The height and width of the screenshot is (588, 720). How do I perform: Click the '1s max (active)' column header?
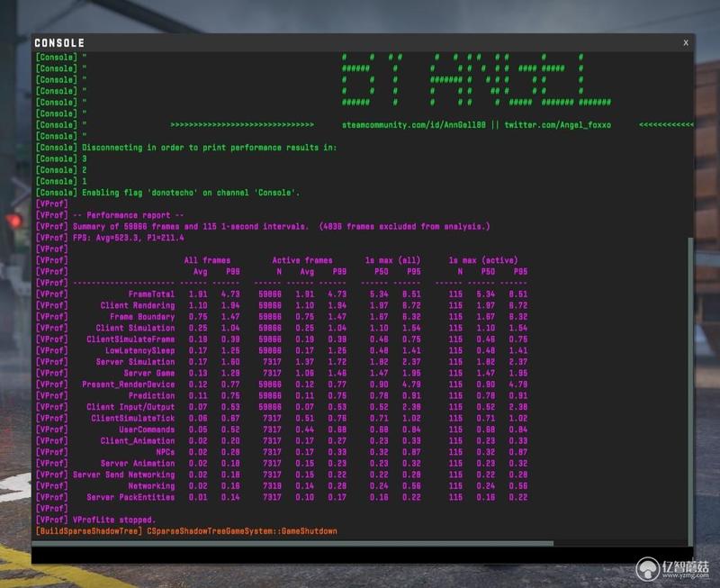[483, 260]
